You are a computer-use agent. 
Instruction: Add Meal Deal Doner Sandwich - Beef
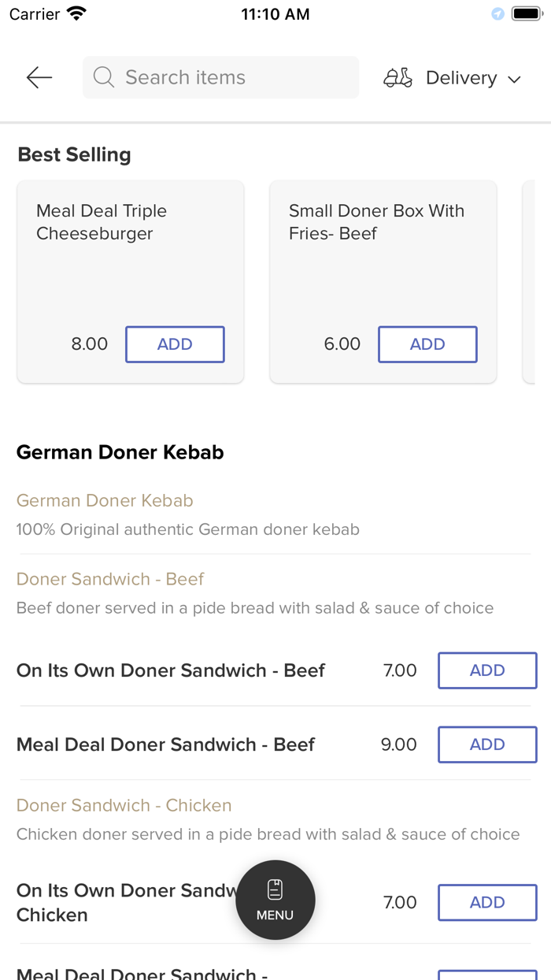click(487, 744)
